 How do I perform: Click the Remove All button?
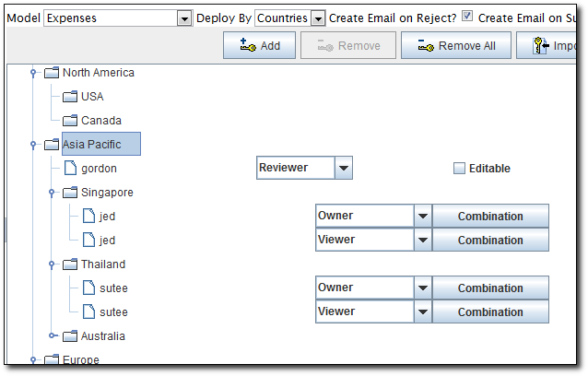point(455,46)
